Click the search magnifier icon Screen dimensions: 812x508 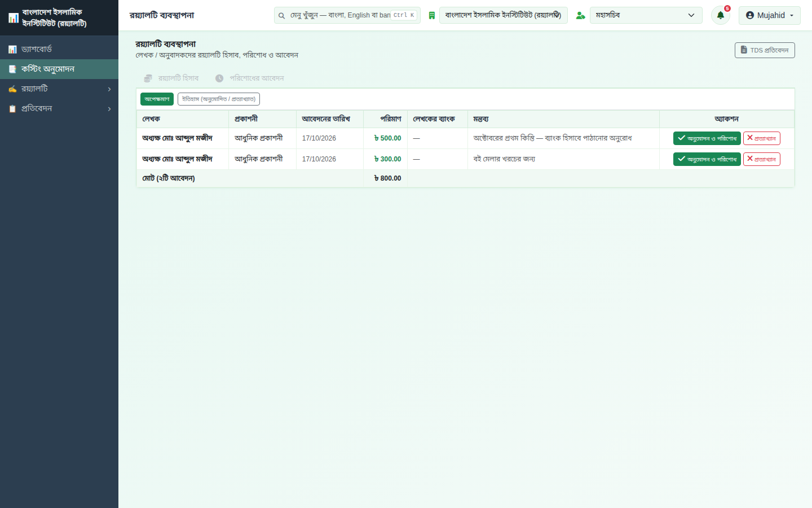[x=281, y=16]
